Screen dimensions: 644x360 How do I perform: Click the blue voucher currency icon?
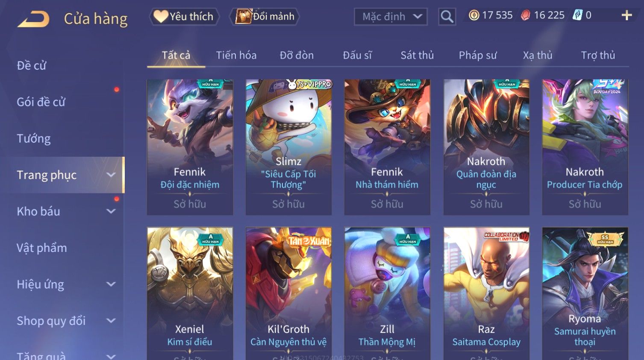(577, 15)
